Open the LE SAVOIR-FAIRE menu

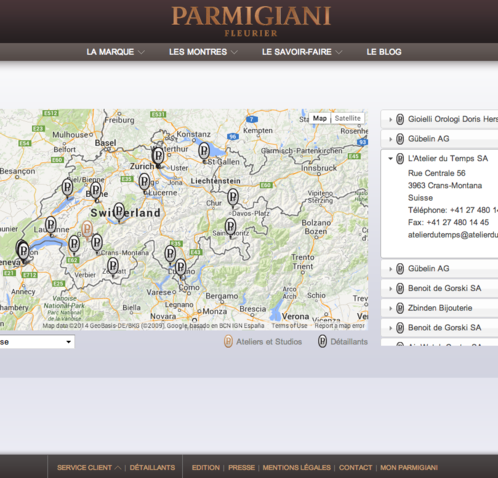[302, 52]
